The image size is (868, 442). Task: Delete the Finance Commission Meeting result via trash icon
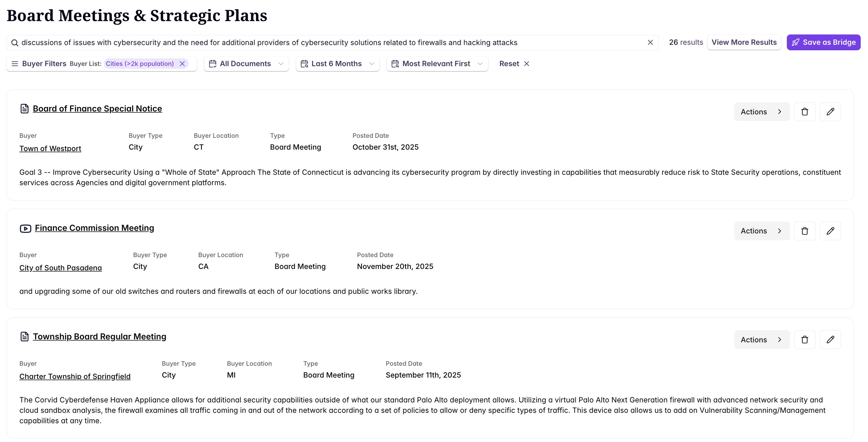805,231
